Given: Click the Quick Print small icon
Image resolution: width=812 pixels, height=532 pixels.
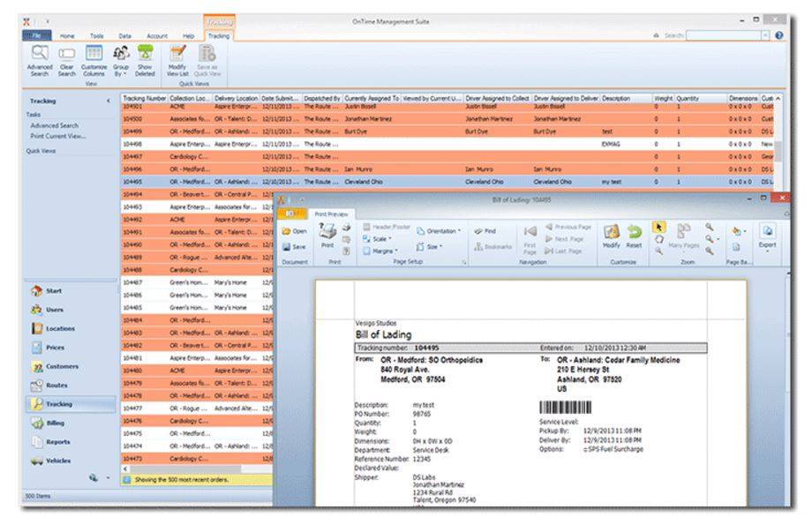Looking at the screenshot, I should coord(347,228).
